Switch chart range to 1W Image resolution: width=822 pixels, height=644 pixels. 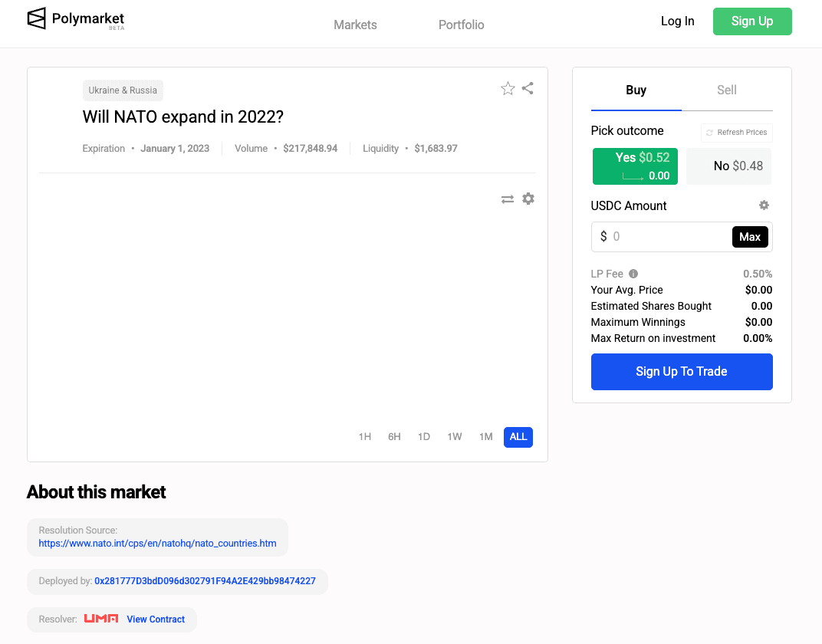[454, 436]
